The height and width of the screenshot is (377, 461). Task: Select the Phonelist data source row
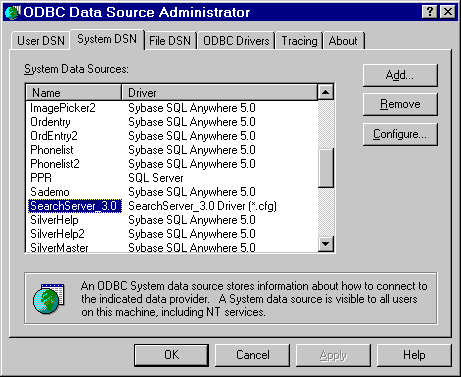[52, 150]
